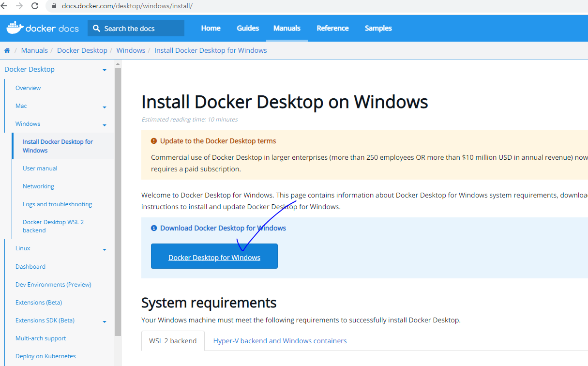Click the Install Docker Desktop on Windows heading

(285, 102)
